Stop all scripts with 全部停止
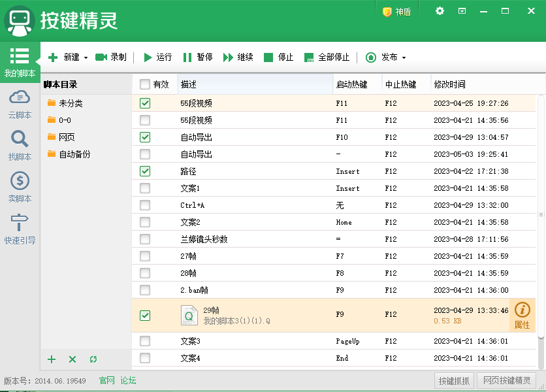 coord(327,57)
